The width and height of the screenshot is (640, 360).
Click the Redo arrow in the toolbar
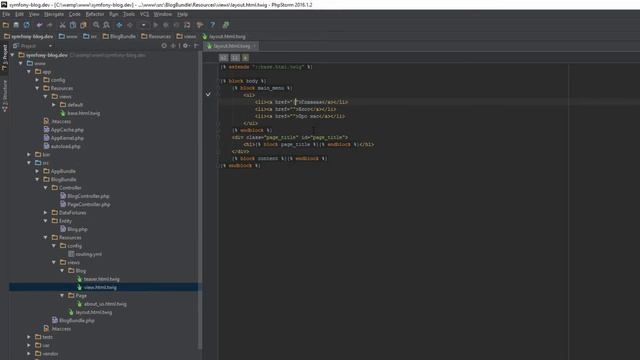pyautogui.click(x=50, y=25)
